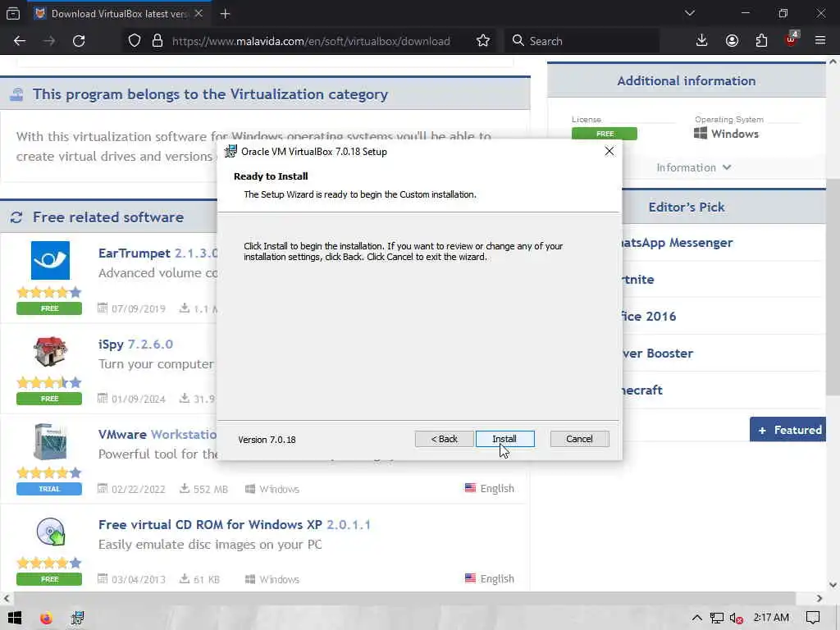Open the list all tabs dropdown
Image resolution: width=840 pixels, height=630 pixels.
(x=689, y=13)
